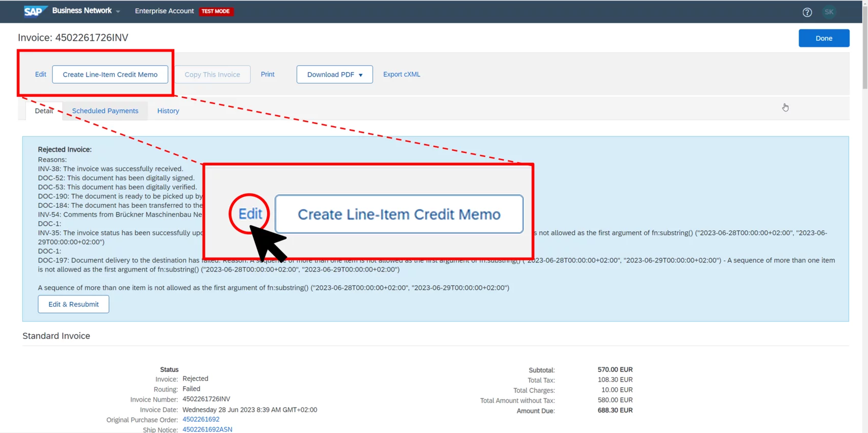Viewport: 868px width, 433px height.
Task: Click Enterprise Account in header
Action: tap(164, 11)
